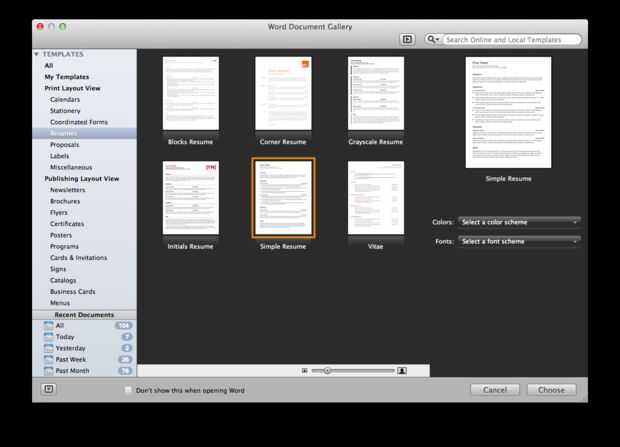620x447 pixels.
Task: Click the large Simple Resume preview
Action: pos(508,112)
